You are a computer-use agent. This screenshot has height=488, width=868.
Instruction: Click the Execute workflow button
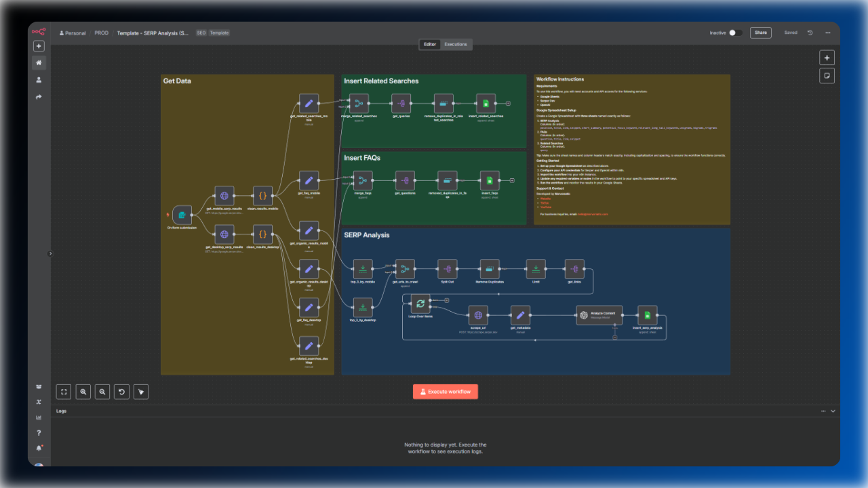tap(446, 392)
